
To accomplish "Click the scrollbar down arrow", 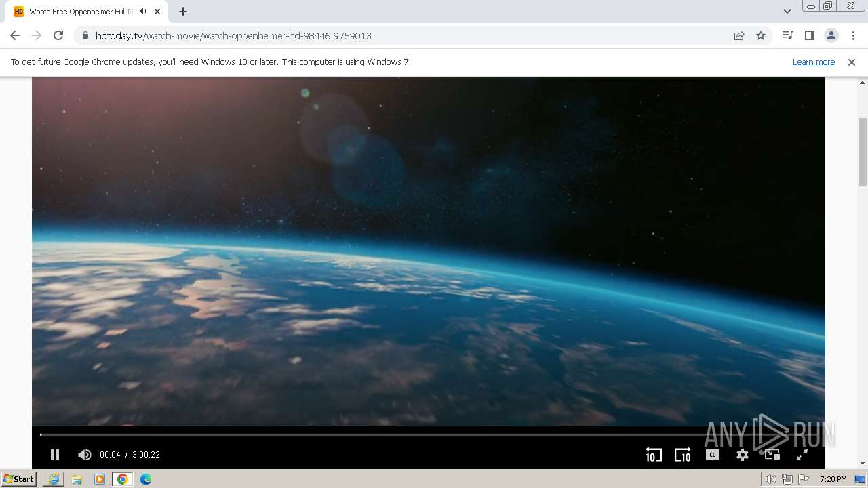I will tap(863, 464).
